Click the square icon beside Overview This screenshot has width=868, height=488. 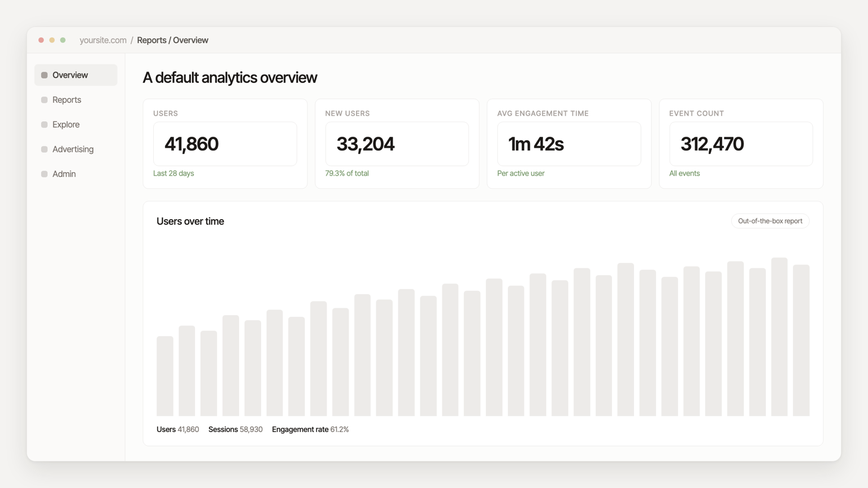pos(44,75)
